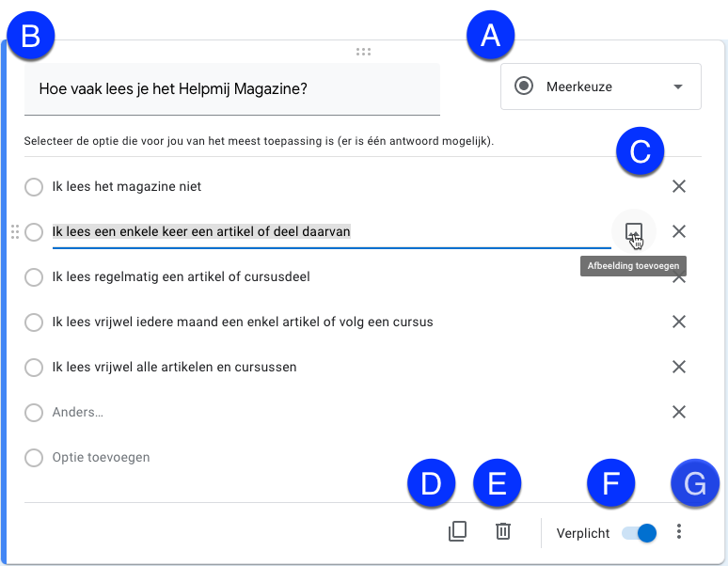Viewport: 728px width, 566px height.
Task: Grab the question drag handle at top
Action: [363, 52]
